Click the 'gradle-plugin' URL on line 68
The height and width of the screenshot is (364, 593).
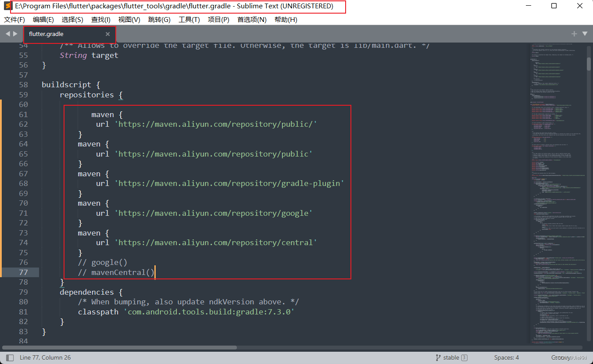click(229, 183)
